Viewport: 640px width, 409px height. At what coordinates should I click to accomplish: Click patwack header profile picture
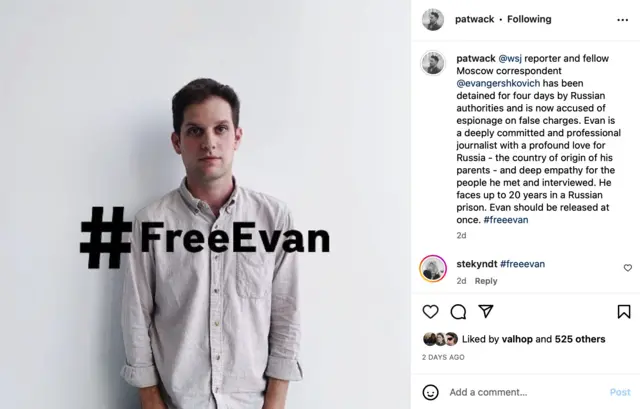[x=433, y=20]
